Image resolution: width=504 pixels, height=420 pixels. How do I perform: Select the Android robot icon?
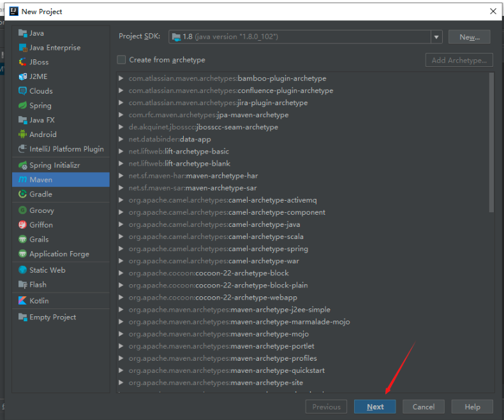(x=22, y=134)
